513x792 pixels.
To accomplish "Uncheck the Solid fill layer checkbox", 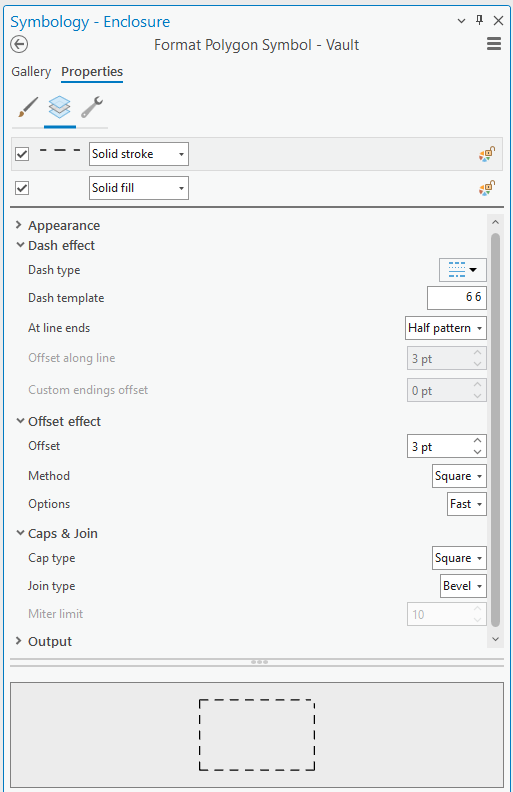I will [x=22, y=188].
